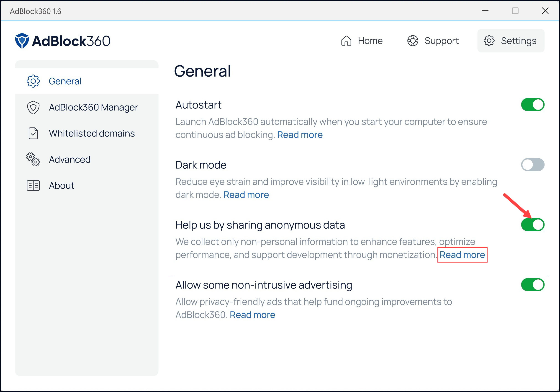Click the AdBlock360 brand name text

click(x=71, y=41)
